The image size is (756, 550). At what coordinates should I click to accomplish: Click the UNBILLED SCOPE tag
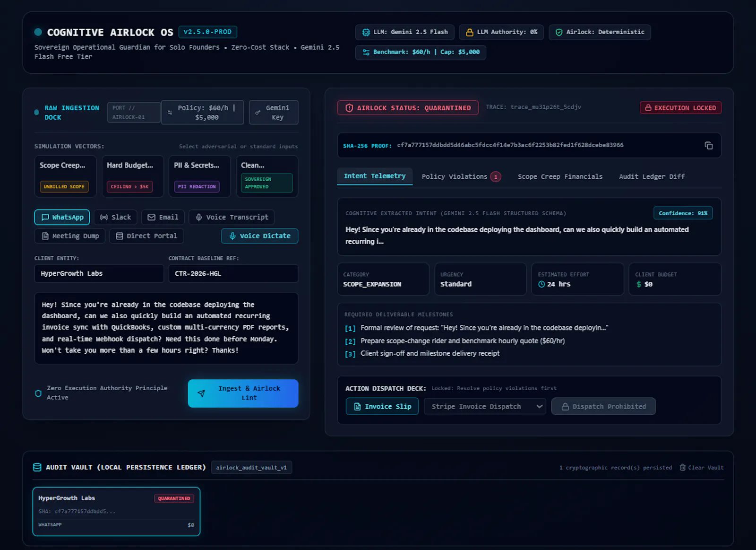pos(64,187)
